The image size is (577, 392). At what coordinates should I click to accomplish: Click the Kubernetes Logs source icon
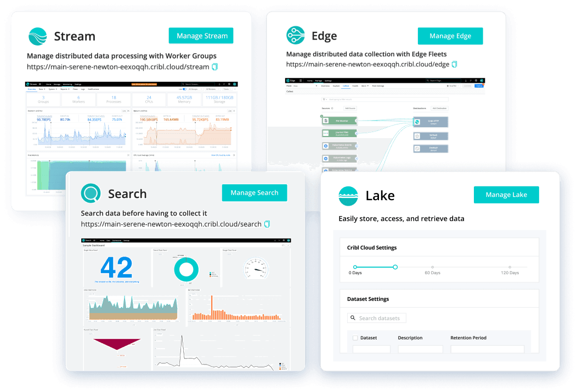(x=326, y=158)
